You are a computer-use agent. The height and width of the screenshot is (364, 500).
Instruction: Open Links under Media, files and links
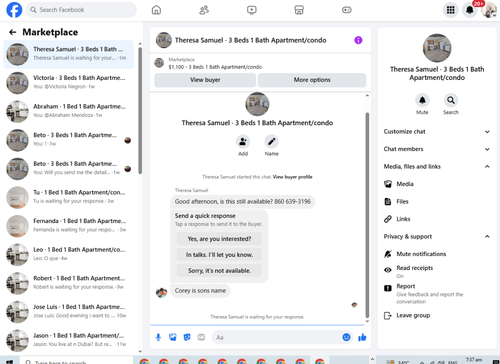pos(437,219)
